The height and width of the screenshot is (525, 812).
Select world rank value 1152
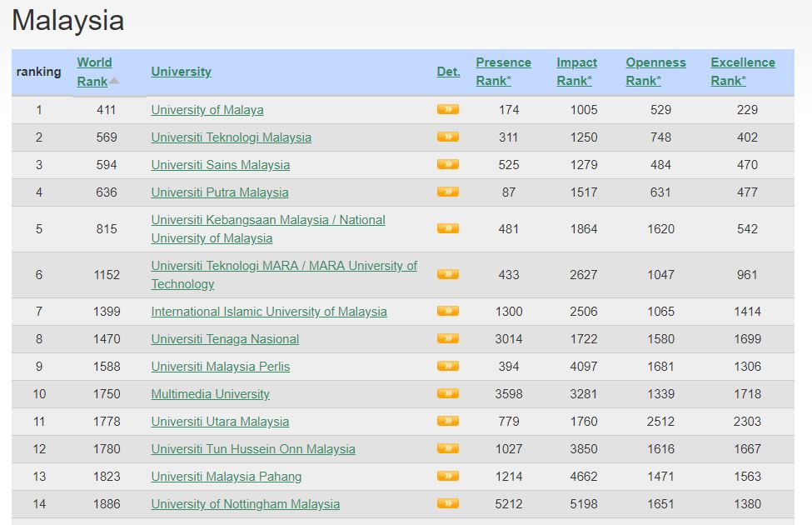click(x=106, y=275)
